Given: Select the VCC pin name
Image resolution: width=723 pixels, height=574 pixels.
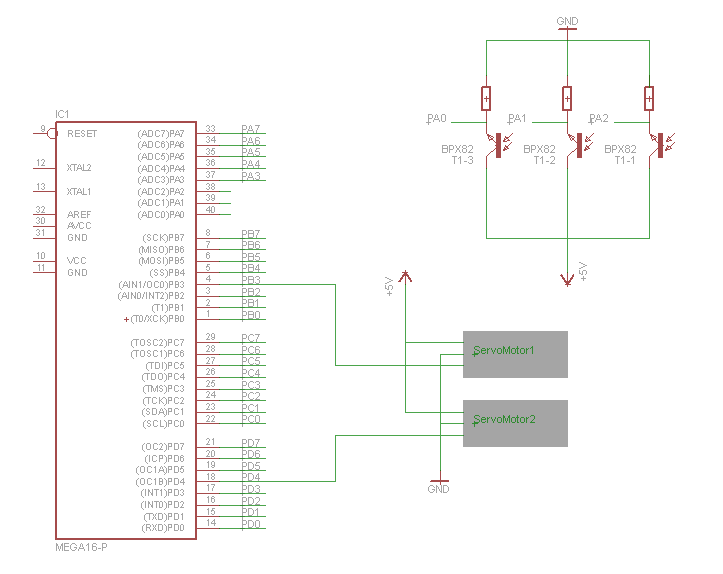Looking at the screenshot, I should pyautogui.click(x=77, y=261).
